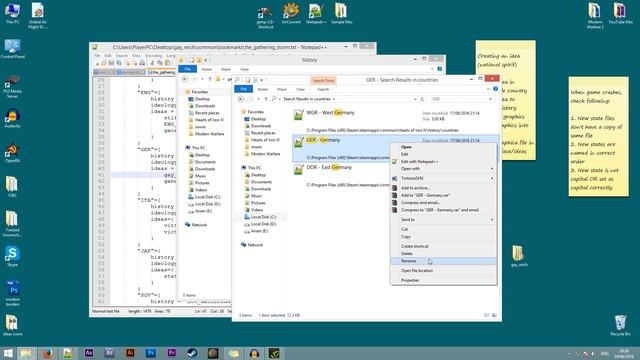Select the Search Tools contextual tab
This screenshot has width=640, height=360.
[324, 80]
